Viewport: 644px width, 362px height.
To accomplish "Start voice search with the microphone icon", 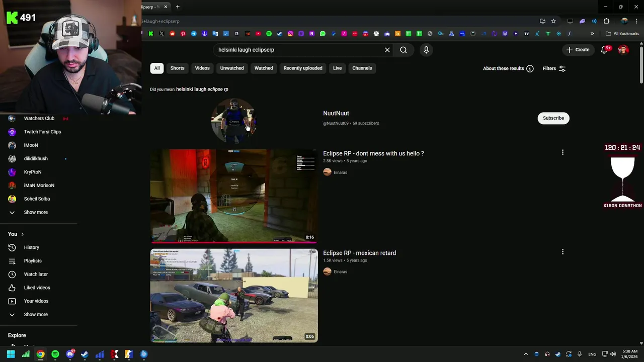I will coord(426,50).
